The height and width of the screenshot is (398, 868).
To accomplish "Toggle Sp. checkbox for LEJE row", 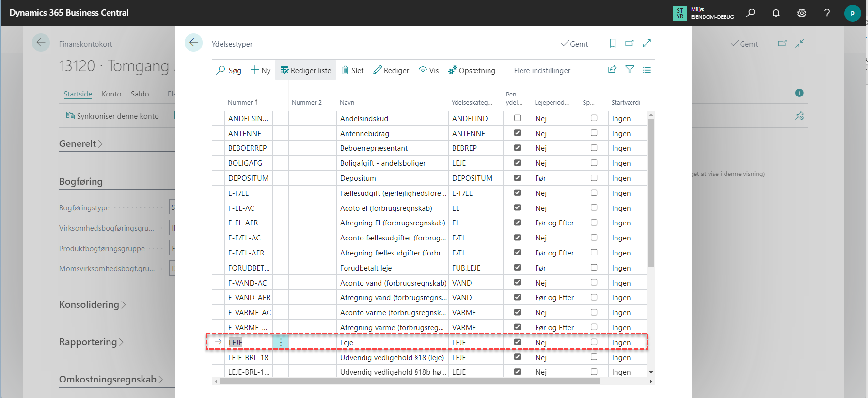I will (x=594, y=342).
